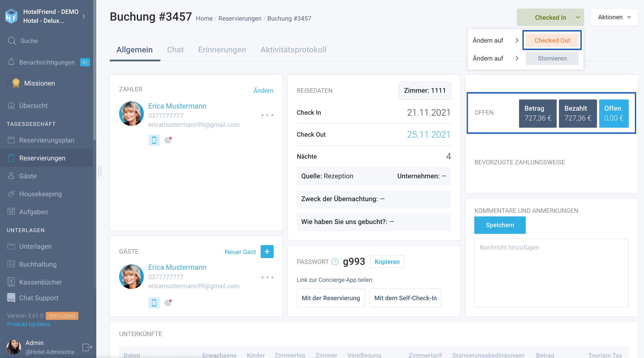The width and height of the screenshot is (644, 358).
Task: Click payer Erica Mustermann avatar photo
Action: [131, 114]
